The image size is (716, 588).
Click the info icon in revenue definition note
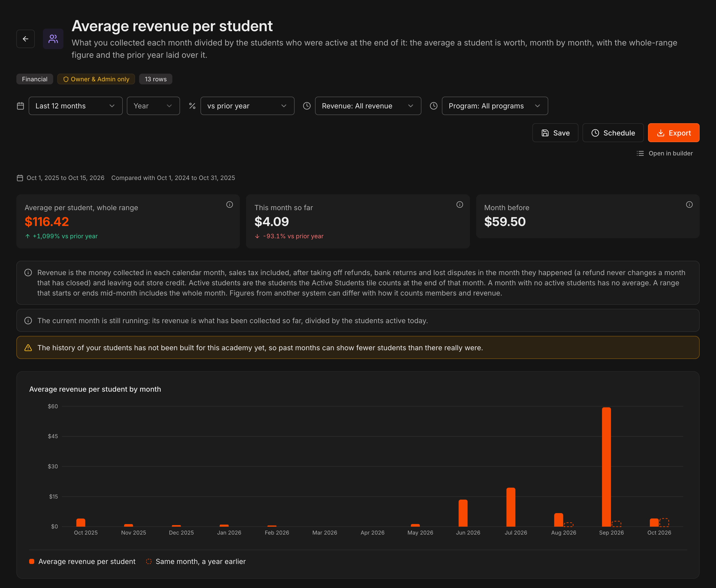(x=28, y=273)
